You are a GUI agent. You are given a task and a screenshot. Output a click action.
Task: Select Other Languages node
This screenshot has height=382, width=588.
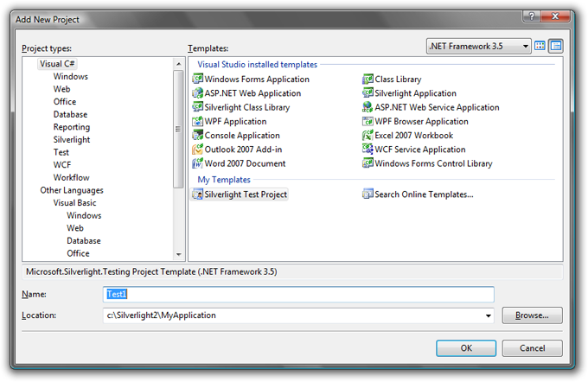(x=72, y=190)
